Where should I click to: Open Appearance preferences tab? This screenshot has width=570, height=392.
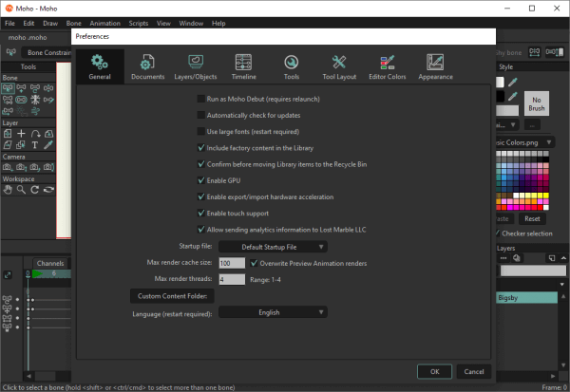click(x=435, y=66)
